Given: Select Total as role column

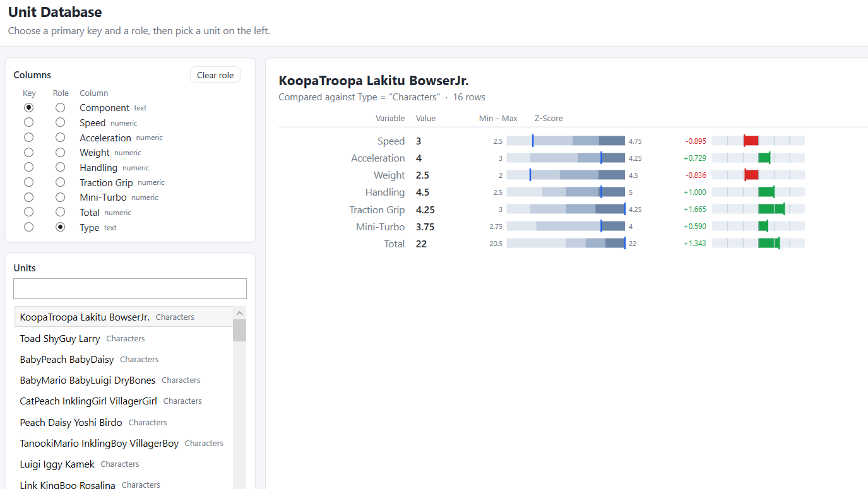Looking at the screenshot, I should (x=60, y=212).
